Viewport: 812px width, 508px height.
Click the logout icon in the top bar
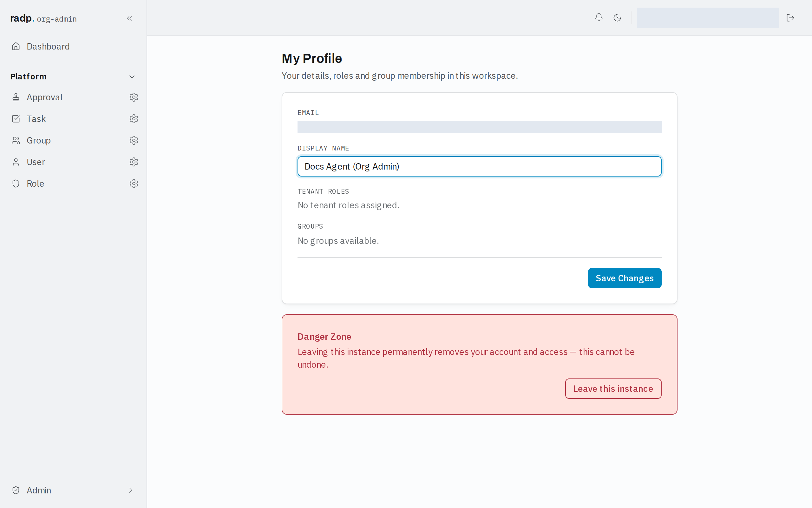tap(790, 17)
